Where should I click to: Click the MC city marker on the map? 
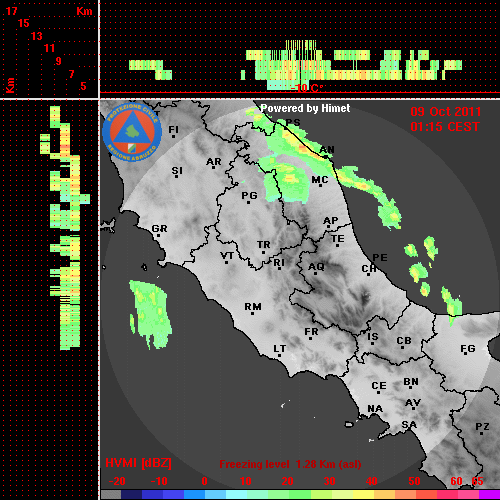pyautogui.click(x=320, y=181)
